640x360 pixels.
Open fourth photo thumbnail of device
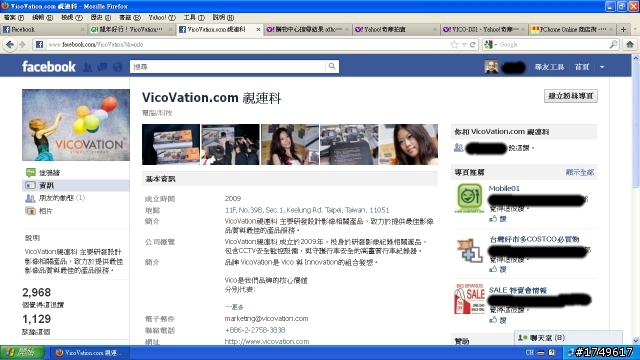tap(349, 144)
